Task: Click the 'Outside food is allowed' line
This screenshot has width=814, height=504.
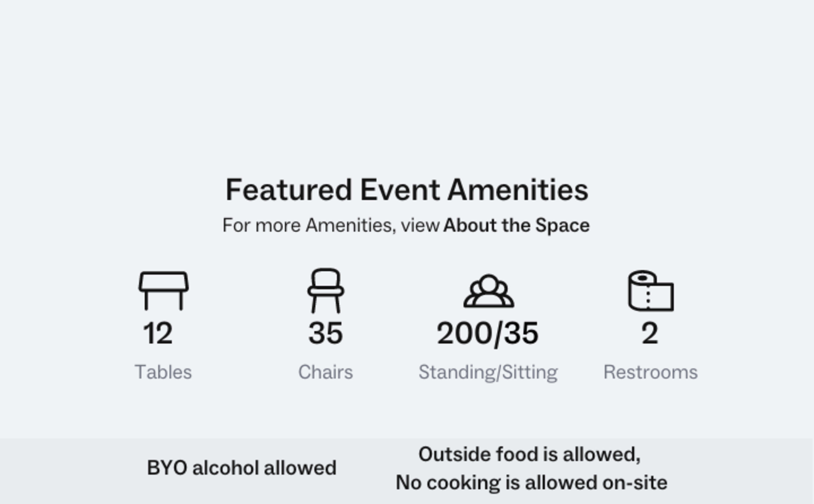Action: (530, 454)
